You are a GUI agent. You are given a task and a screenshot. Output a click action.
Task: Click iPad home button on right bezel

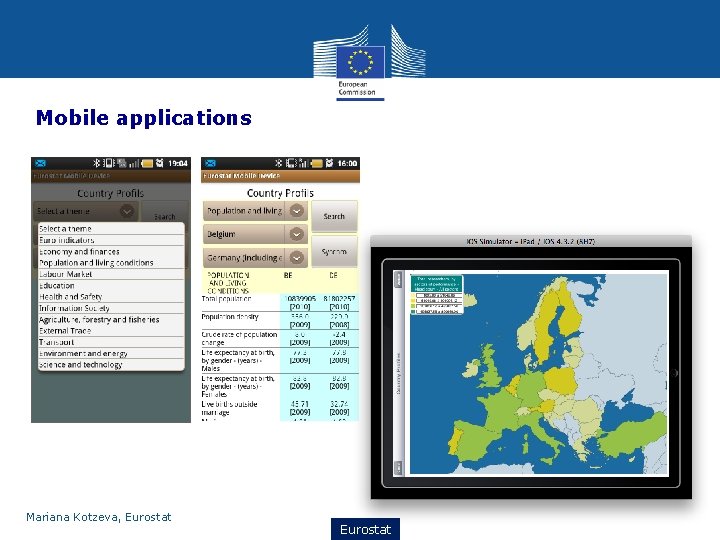675,373
